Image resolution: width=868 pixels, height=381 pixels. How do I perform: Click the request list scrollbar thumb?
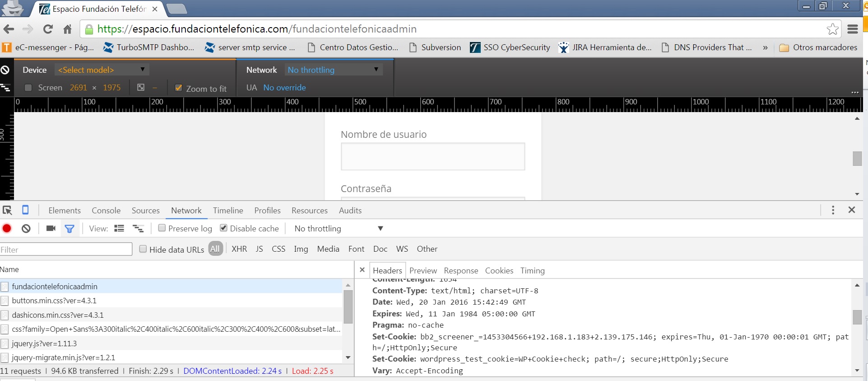point(348,307)
